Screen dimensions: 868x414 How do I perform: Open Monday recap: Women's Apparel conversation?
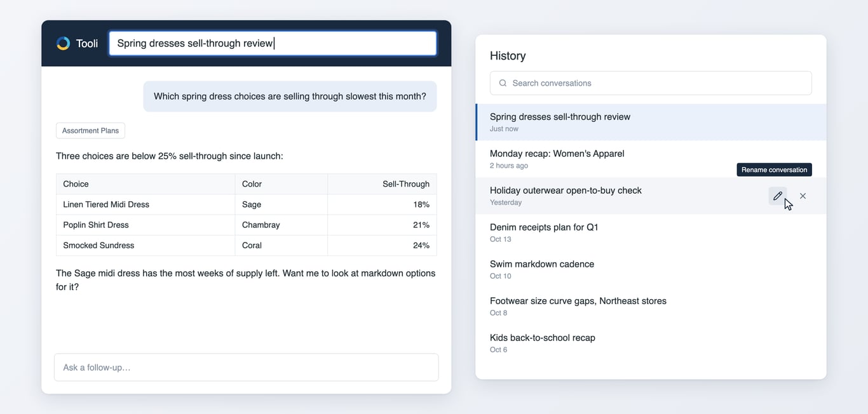pos(651,159)
